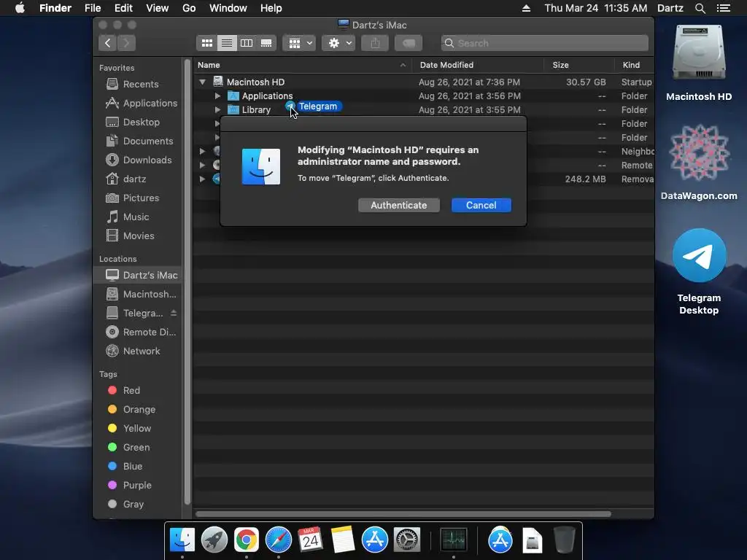The image size is (747, 560).
Task: Click the Cancel button in the dialog
Action: (x=481, y=205)
